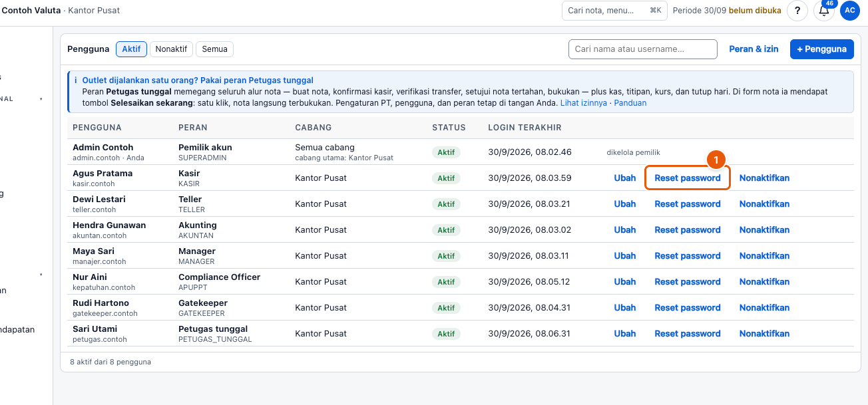Deactivate Hendra Gunawan via Nonaktifkan
The width and height of the screenshot is (868, 405).
pos(764,230)
